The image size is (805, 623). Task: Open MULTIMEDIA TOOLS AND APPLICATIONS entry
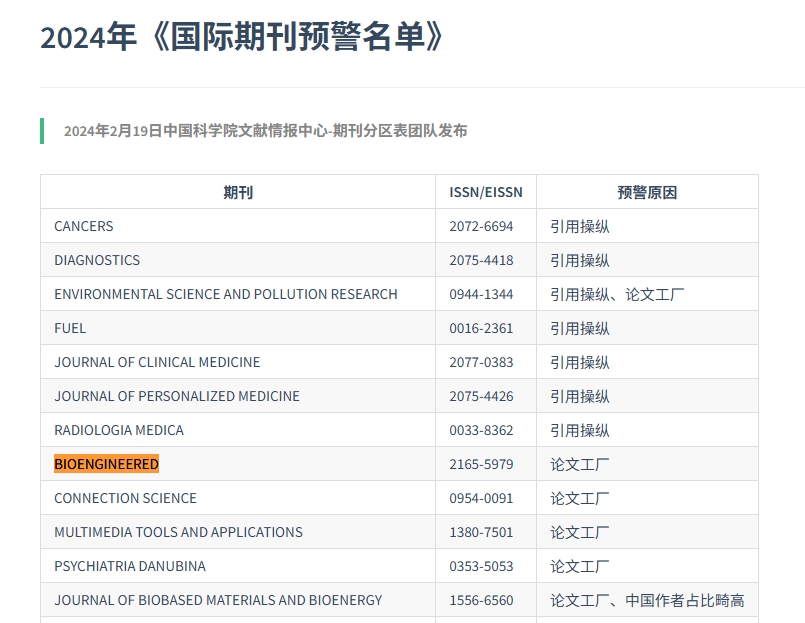tap(178, 532)
